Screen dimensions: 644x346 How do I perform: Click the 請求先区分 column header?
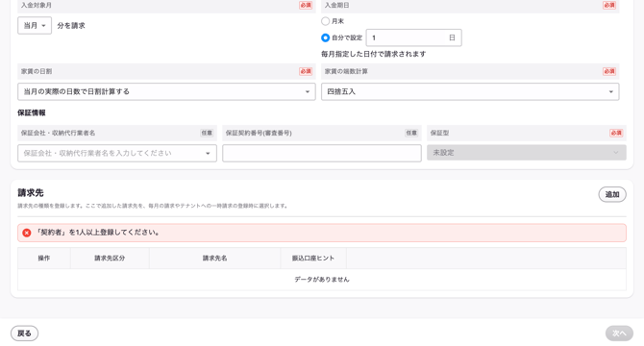pyautogui.click(x=110, y=259)
